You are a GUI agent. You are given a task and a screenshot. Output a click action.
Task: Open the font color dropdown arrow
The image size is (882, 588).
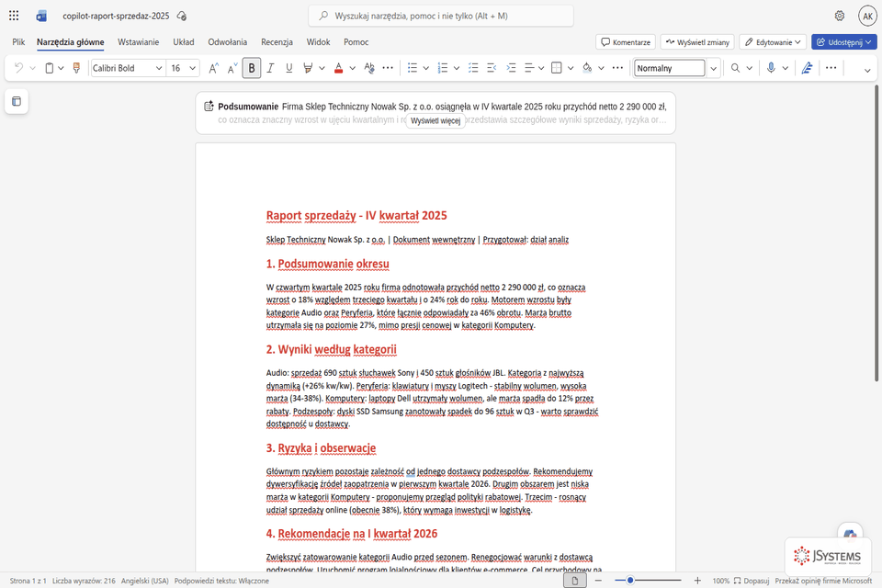(352, 68)
